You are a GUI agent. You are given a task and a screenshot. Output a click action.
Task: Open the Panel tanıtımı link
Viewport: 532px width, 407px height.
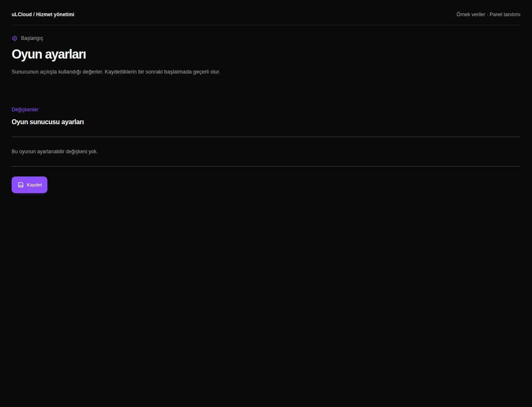505,15
